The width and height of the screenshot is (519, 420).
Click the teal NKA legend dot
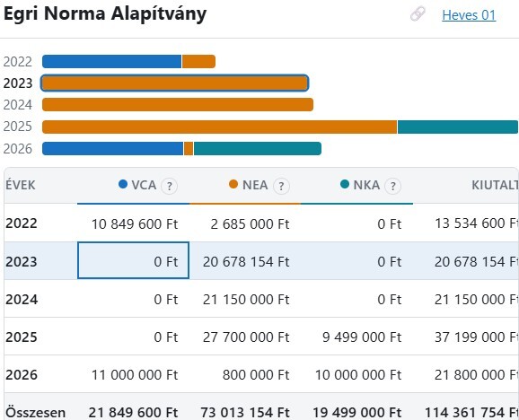pos(345,184)
